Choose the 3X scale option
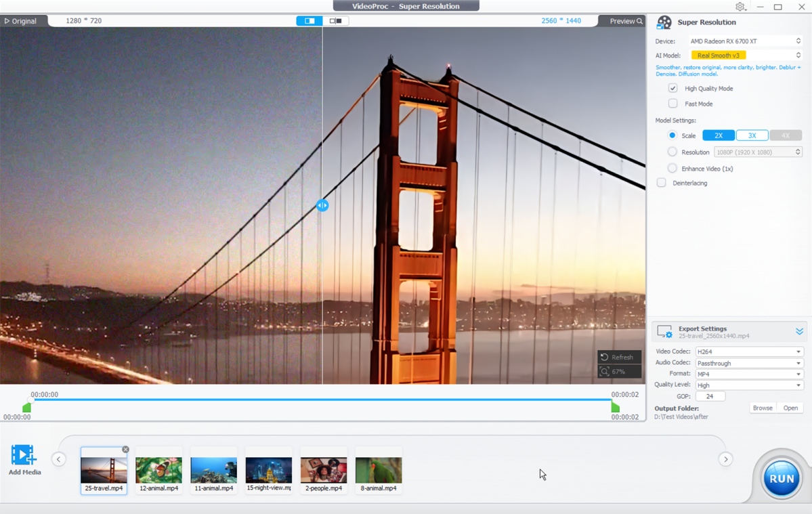812x514 pixels. click(x=752, y=135)
